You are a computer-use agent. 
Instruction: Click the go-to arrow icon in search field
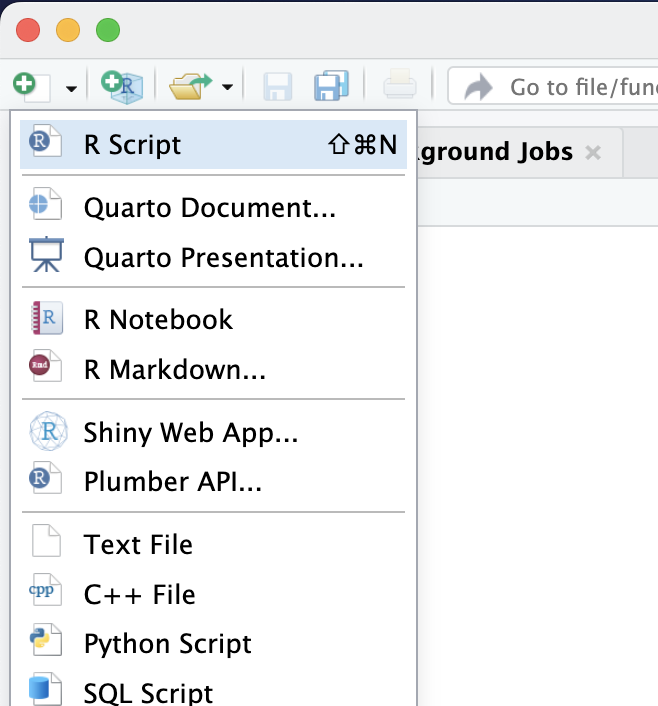coord(478,86)
